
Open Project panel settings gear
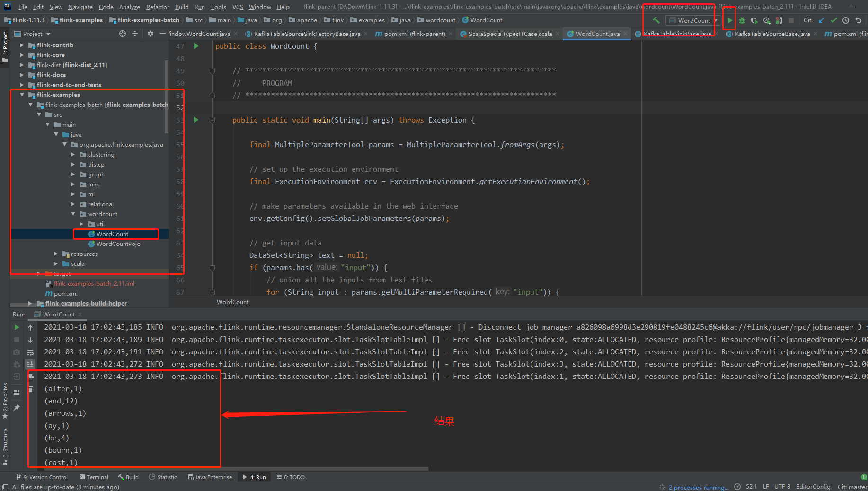click(x=150, y=34)
